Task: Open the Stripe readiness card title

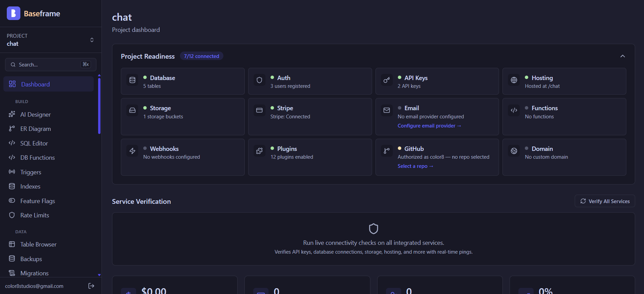Action: [x=285, y=108]
